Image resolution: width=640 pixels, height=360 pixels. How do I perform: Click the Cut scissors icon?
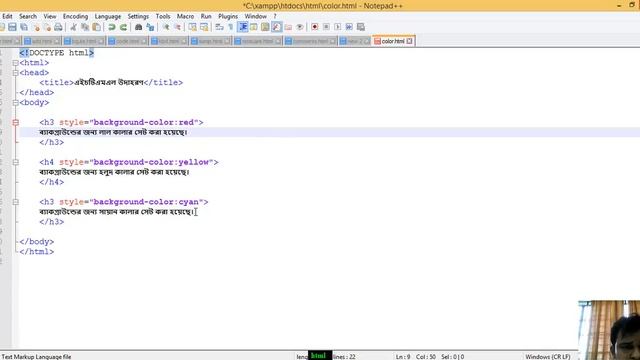(73, 27)
